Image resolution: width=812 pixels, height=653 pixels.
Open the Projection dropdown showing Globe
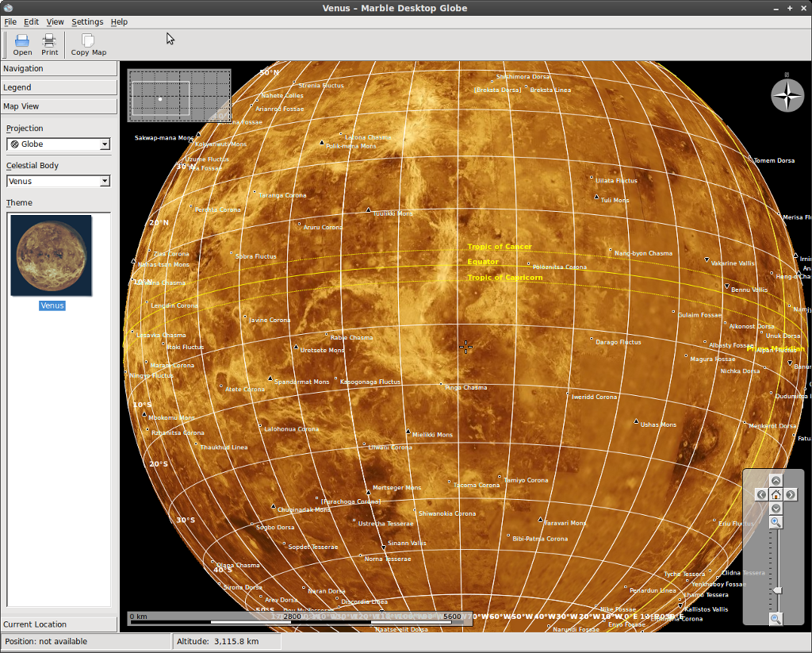[x=59, y=144]
